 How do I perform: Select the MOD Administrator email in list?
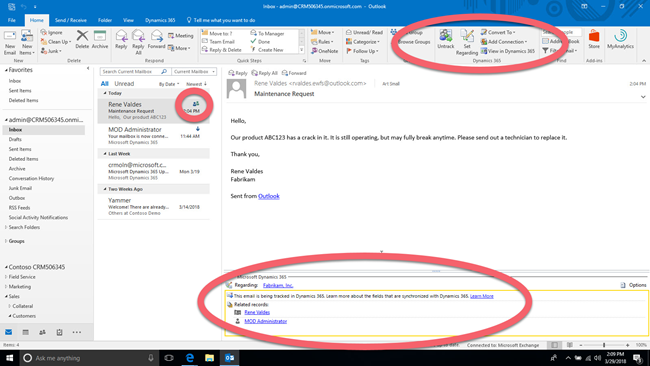tap(154, 136)
